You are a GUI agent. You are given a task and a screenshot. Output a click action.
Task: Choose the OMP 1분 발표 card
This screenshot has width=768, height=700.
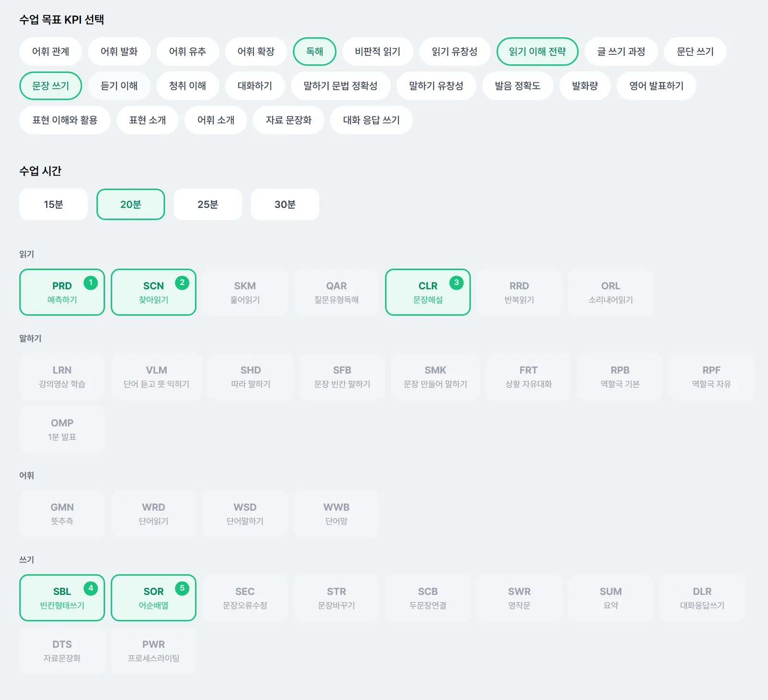click(62, 429)
